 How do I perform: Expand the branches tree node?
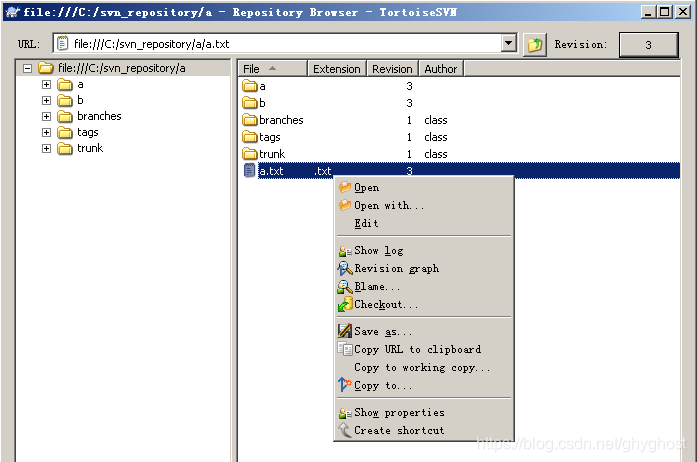click(46, 116)
